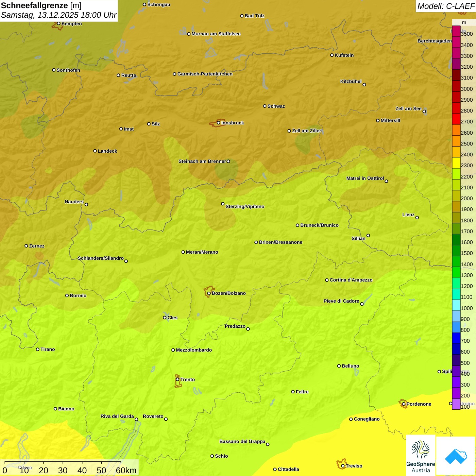Click the Lienz city label
This screenshot has height=476, width=476.
click(408, 215)
